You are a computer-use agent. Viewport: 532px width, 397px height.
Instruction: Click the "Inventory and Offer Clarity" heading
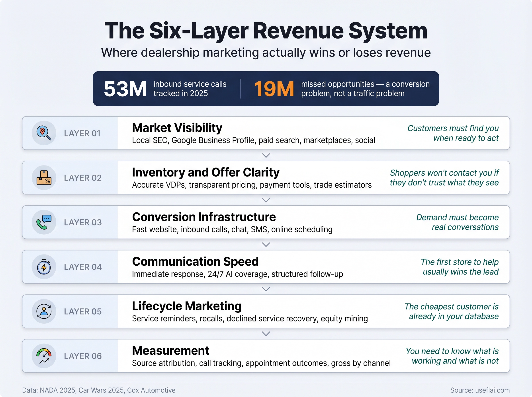(x=206, y=172)
